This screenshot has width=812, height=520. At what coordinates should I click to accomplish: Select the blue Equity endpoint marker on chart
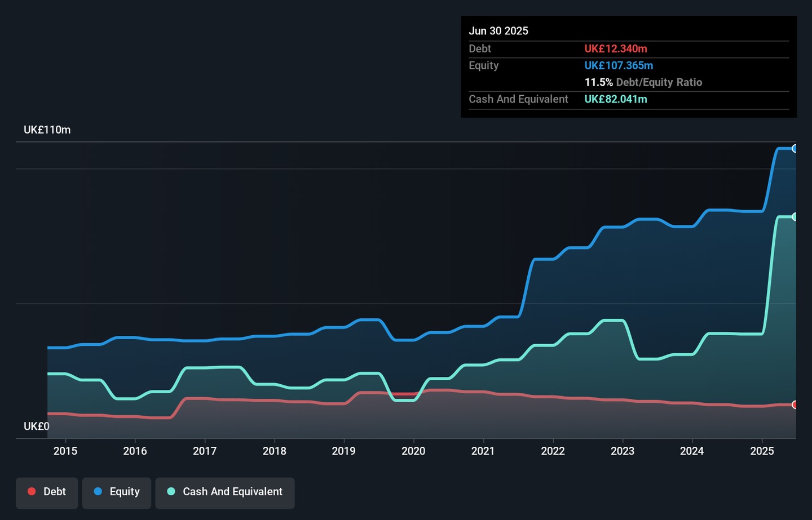click(x=795, y=149)
